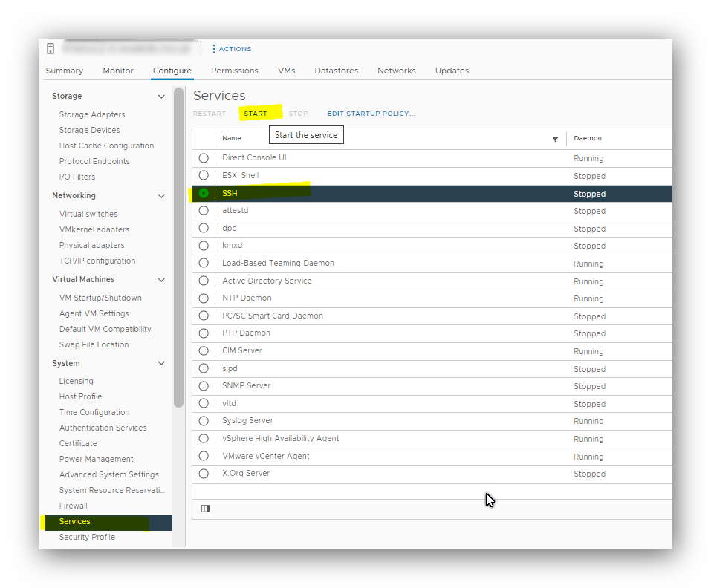The width and height of the screenshot is (711, 588).
Task: Click the host icon beside the hostname
Action: (50, 48)
